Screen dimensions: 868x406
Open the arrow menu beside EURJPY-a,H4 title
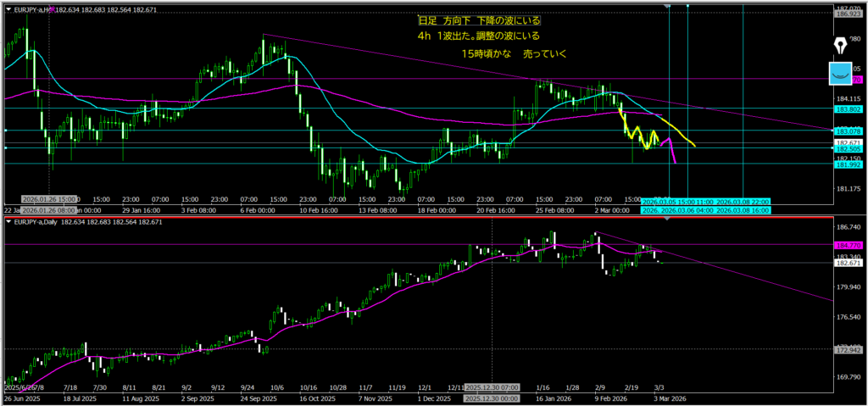point(8,8)
